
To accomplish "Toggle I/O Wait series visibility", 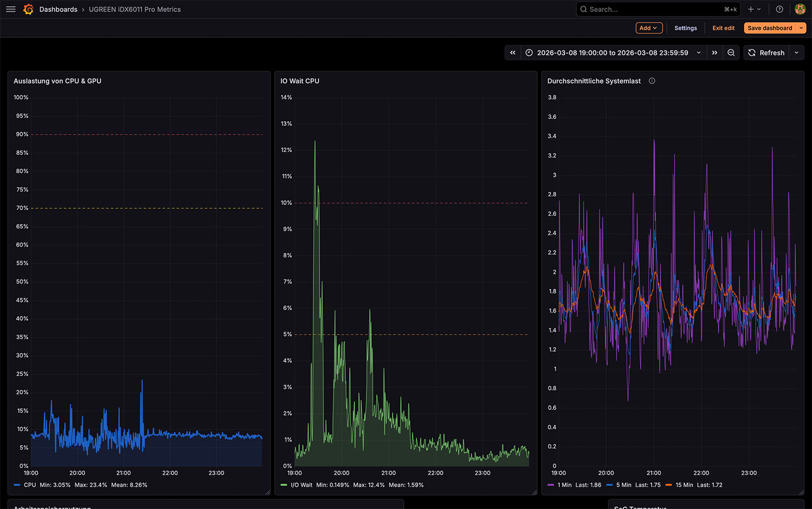I will [x=302, y=485].
